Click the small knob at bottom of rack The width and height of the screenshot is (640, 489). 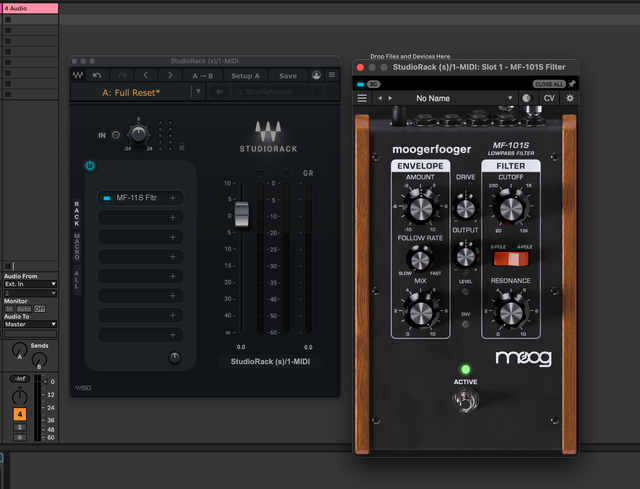[x=174, y=358]
